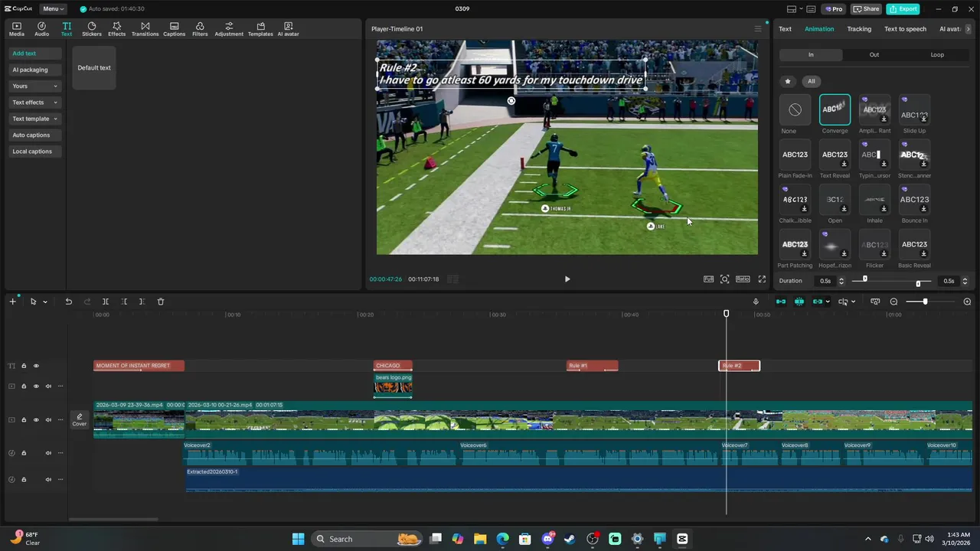Mute the bears logo overlay track
Screen dimensions: 980x551
coord(48,386)
